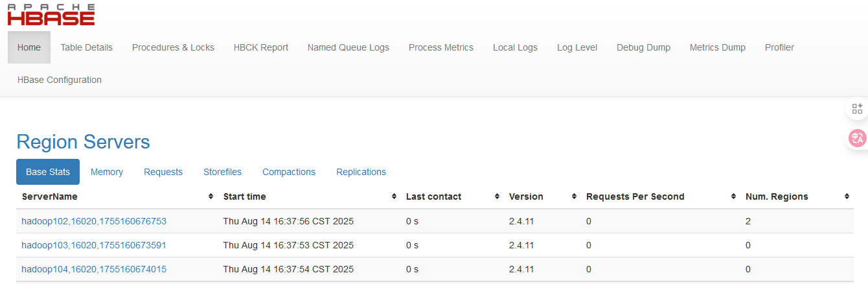The image size is (868, 284).
Task: Open HBCK Report page
Action: pos(261,47)
